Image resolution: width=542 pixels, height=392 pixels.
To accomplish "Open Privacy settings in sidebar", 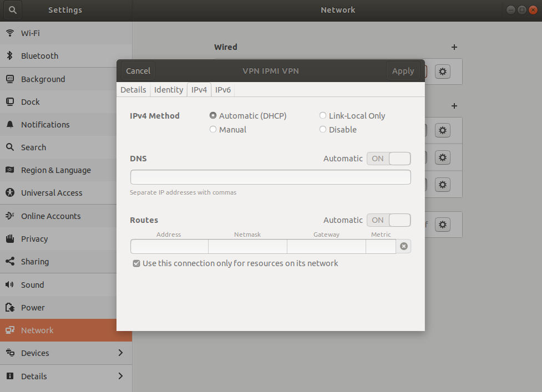I will [x=34, y=239].
